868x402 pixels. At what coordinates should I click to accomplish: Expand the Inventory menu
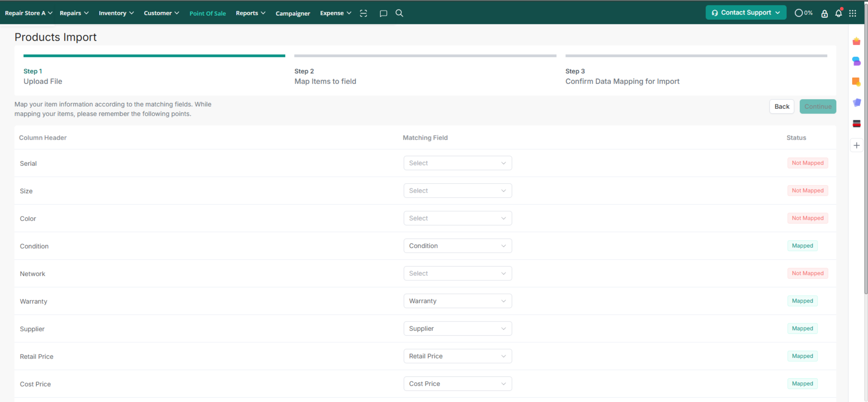[x=116, y=13]
